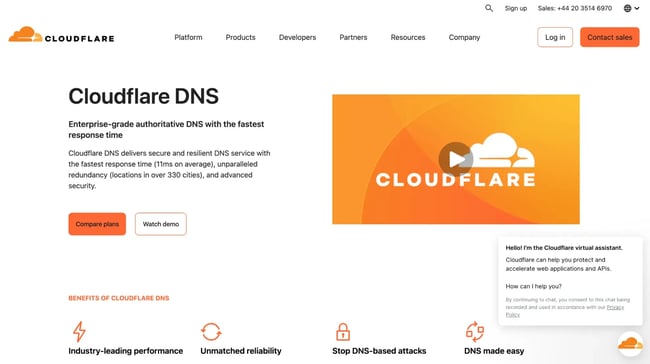Screen dimensions: 650x364
Task: Open the Developers menu
Action: [297, 37]
